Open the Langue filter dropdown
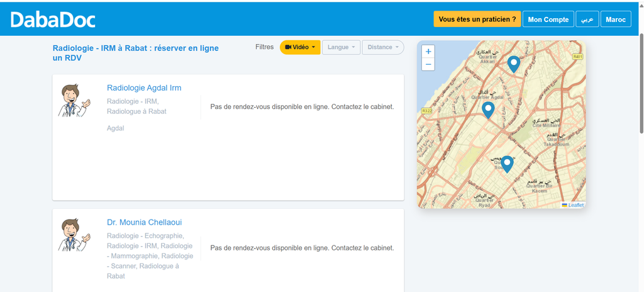The height and width of the screenshot is (292, 644). point(341,47)
